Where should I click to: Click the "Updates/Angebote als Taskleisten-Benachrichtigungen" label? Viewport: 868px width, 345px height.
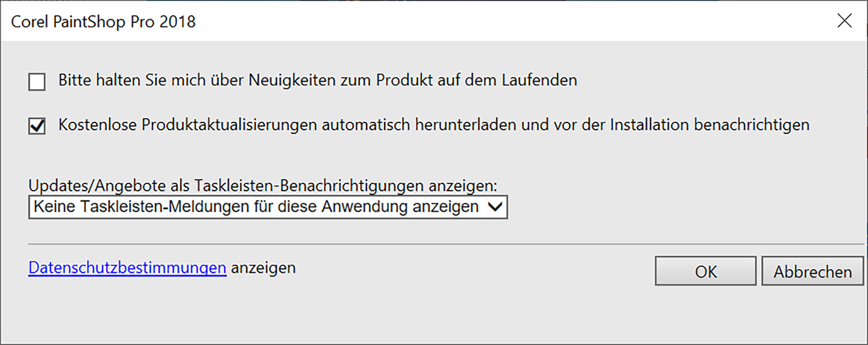(262, 186)
